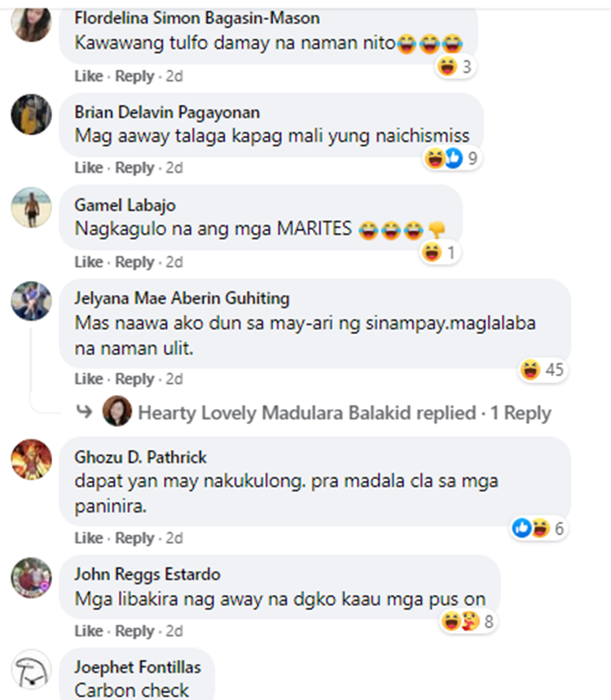Viewport: 611px width, 700px height.
Task: Click Joephet Fontillas' name link
Action: tap(138, 667)
